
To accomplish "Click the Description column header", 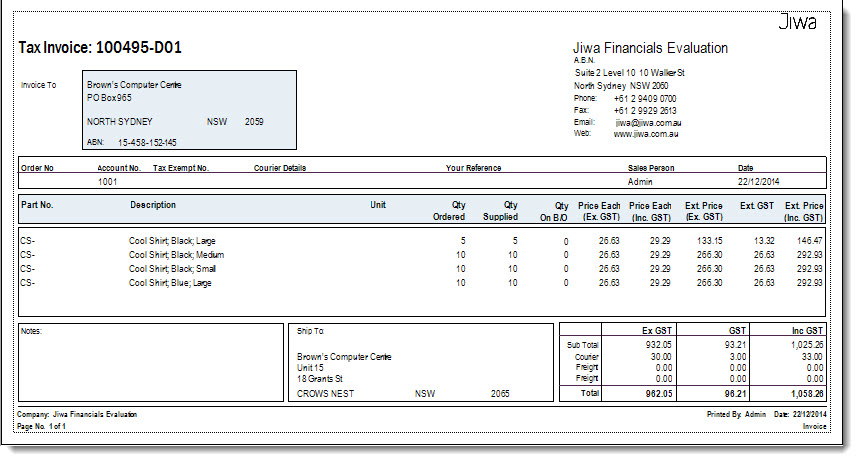I will [x=153, y=205].
